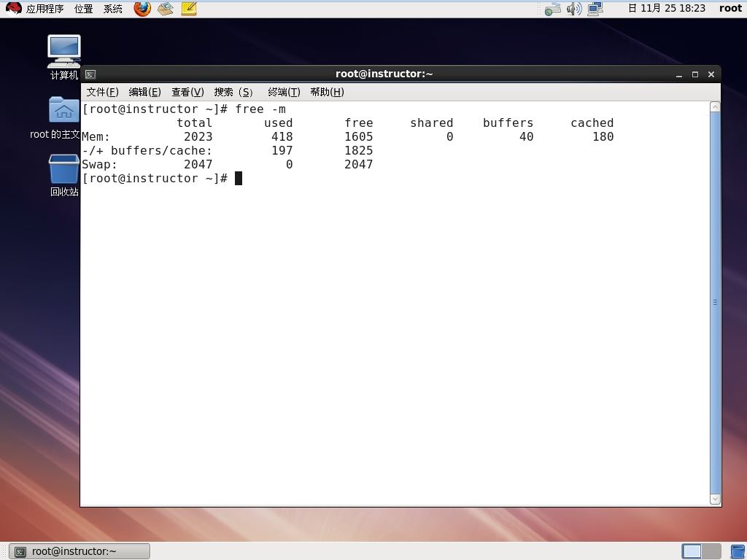Click the '-/+ buffers/cache:' row label

tap(147, 150)
